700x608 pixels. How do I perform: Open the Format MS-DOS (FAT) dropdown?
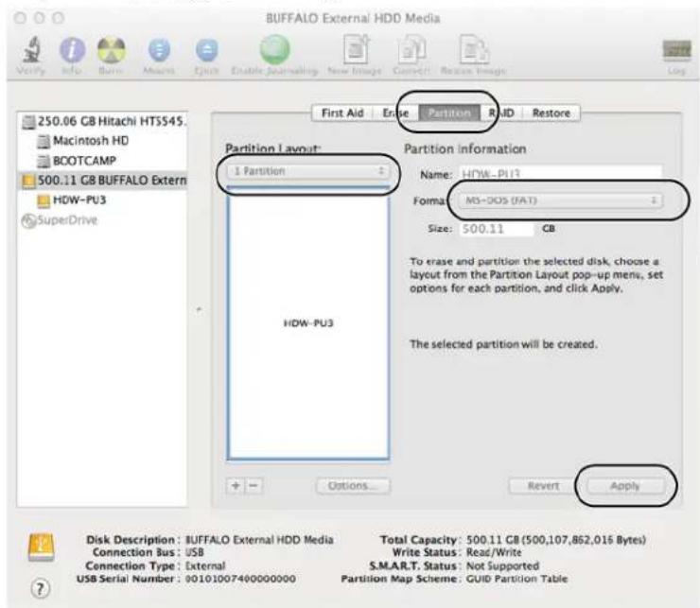(561, 200)
